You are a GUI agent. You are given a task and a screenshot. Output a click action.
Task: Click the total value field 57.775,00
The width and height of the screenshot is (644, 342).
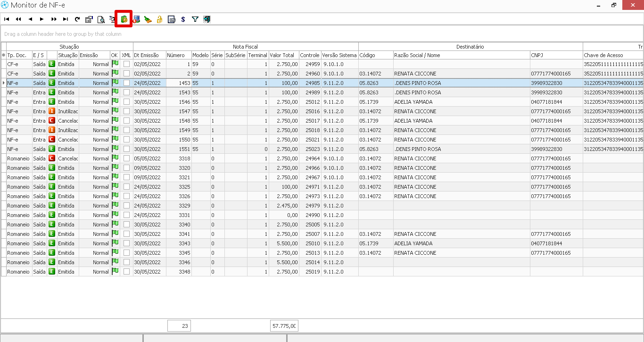(284, 325)
